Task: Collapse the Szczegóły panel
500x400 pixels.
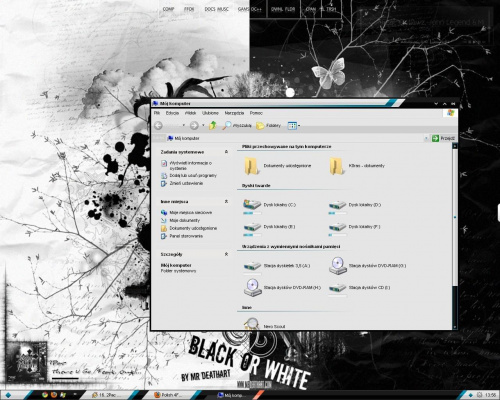Action: click(x=226, y=254)
